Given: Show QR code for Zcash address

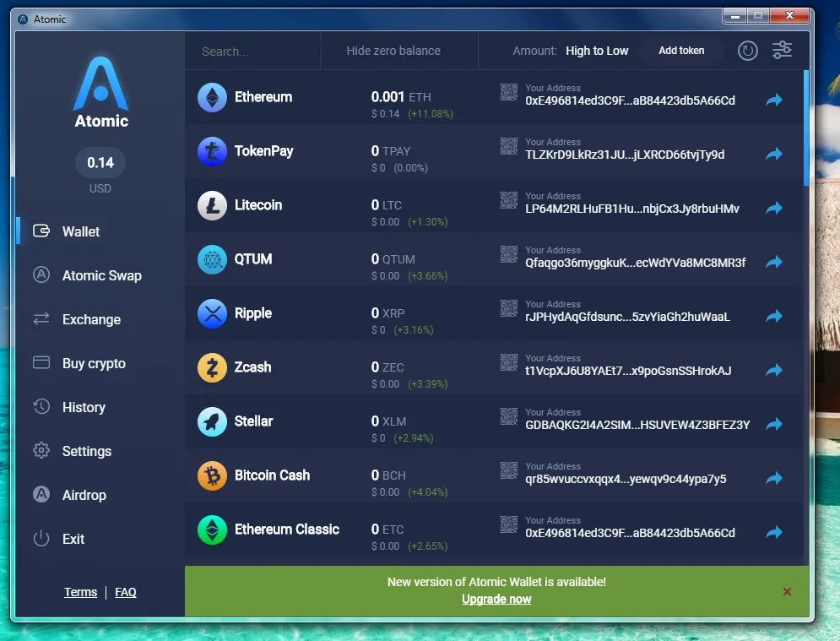Looking at the screenshot, I should point(509,362).
